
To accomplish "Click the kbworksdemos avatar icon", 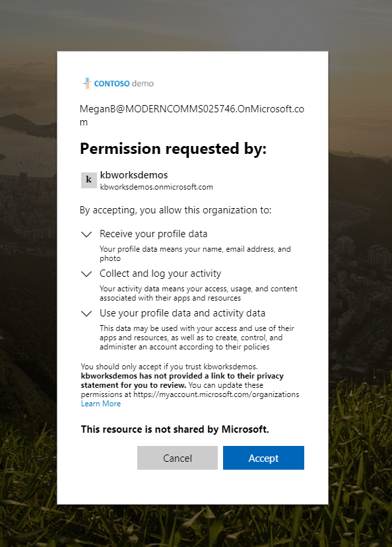I will (x=89, y=180).
